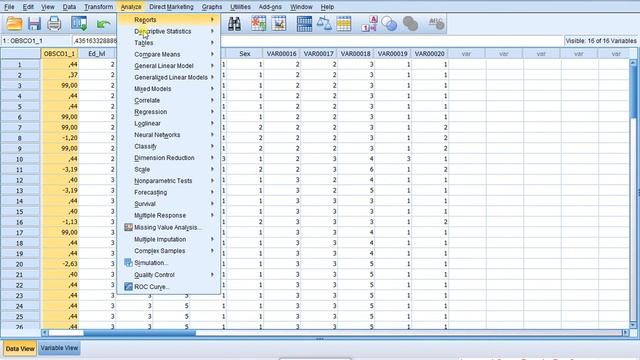Click the cell reference box showing OBSCO1_1

tap(36, 41)
